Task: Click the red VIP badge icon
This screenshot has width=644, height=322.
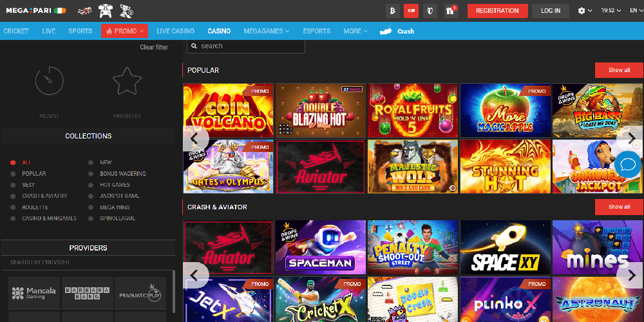Action: [411, 10]
